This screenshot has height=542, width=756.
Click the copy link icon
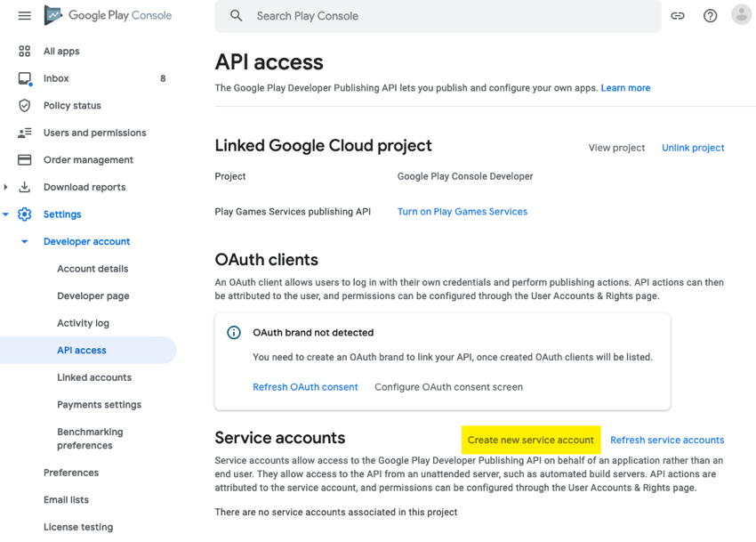pyautogui.click(x=678, y=16)
